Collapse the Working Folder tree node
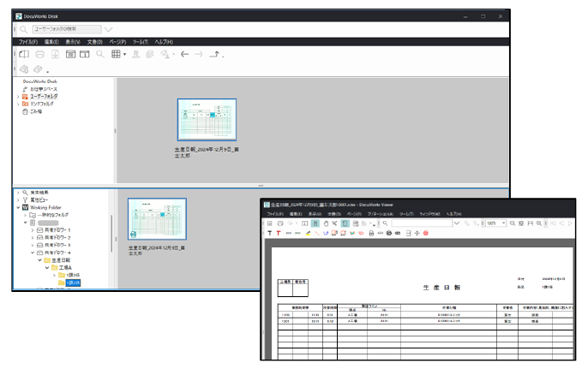This screenshot has width=588, height=369. coord(18,206)
